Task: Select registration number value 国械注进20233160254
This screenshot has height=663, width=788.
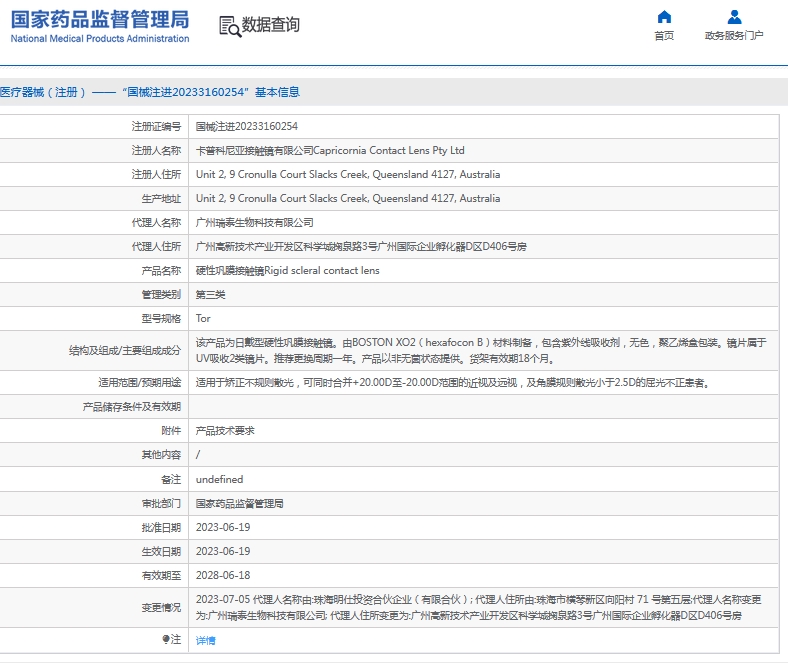Action: tap(247, 126)
